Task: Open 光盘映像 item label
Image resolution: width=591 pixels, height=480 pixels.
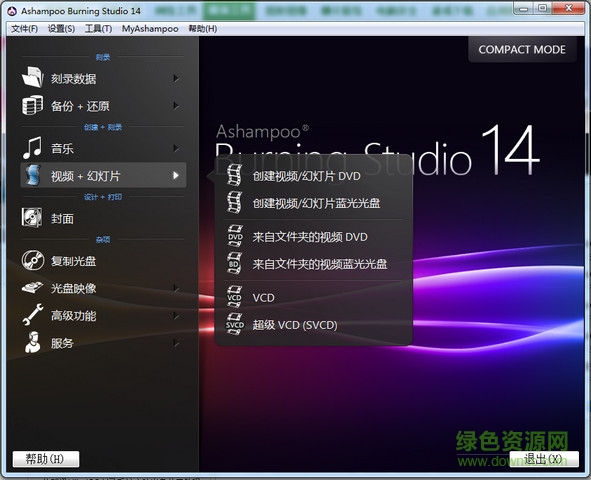Action: tap(73, 288)
